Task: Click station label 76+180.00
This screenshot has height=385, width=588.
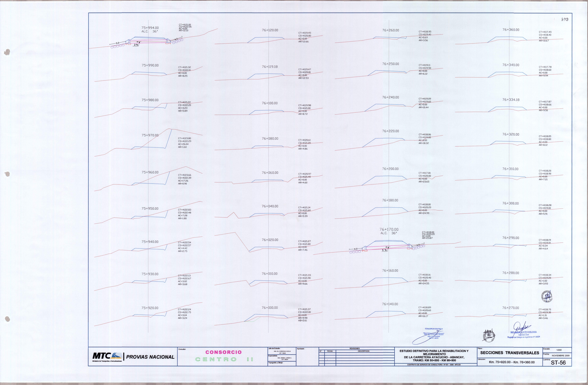Action: 390,200
